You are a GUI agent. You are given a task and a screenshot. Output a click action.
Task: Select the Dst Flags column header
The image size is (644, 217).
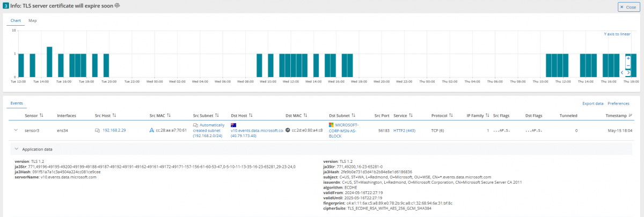coord(534,115)
